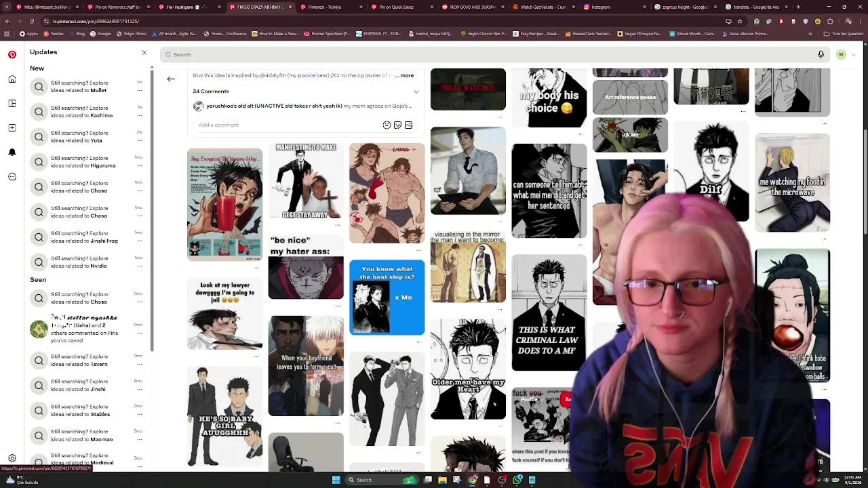Open Pinterest home via the logo
Screen dimensions: 868x488
pos(12,55)
